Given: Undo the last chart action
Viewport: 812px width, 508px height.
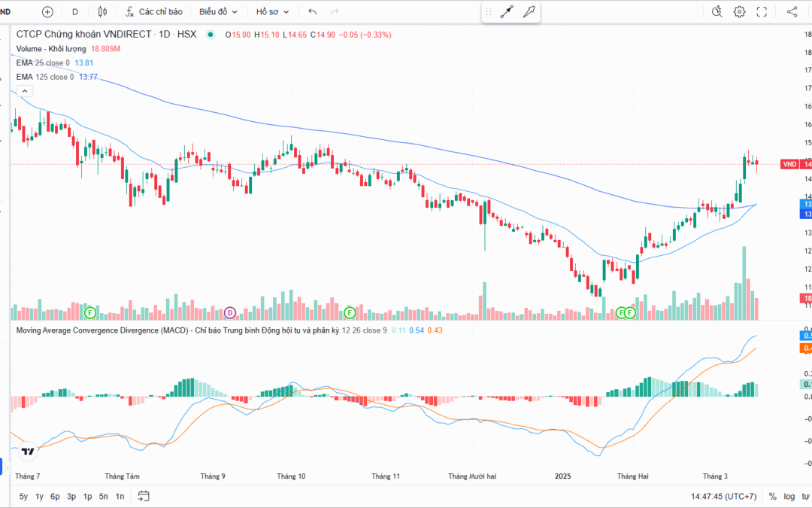Looking at the screenshot, I should point(313,12).
